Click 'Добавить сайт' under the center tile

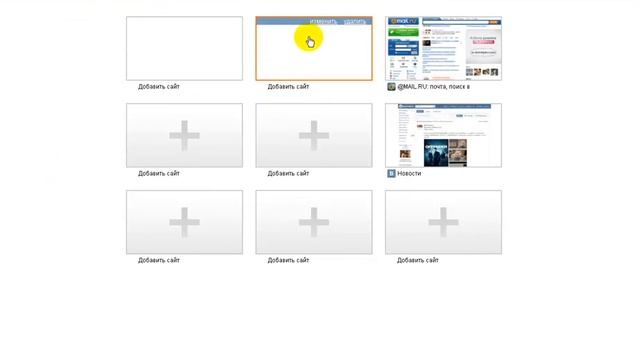(288, 173)
